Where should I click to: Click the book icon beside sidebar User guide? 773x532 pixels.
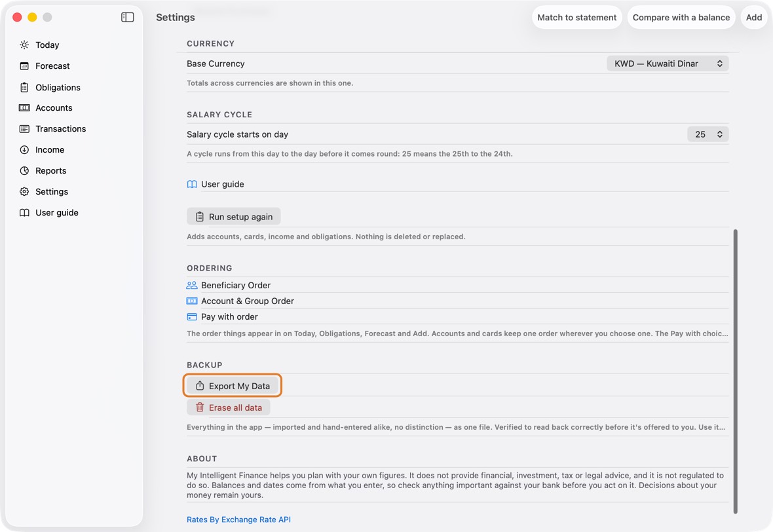tap(24, 212)
